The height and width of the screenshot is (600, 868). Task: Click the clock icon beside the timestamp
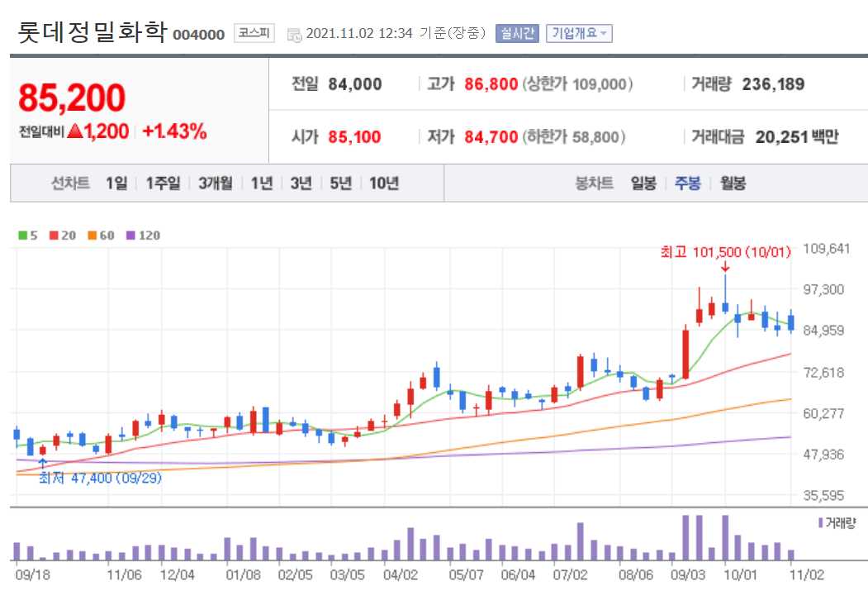(x=294, y=34)
